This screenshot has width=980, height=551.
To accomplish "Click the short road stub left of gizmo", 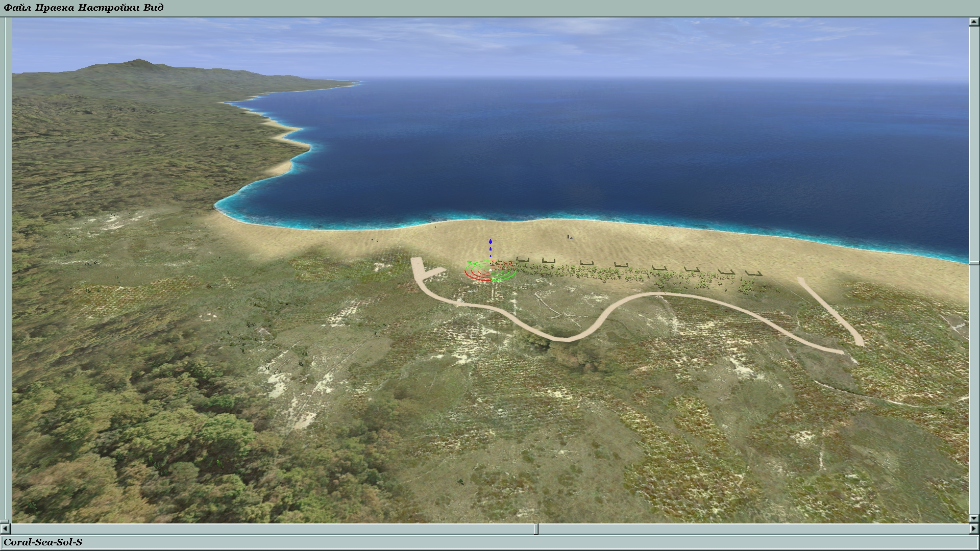I will pos(435,272).
